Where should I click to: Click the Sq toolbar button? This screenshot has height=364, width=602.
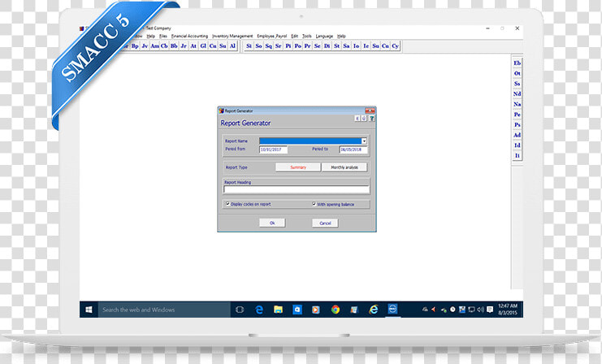268,46
